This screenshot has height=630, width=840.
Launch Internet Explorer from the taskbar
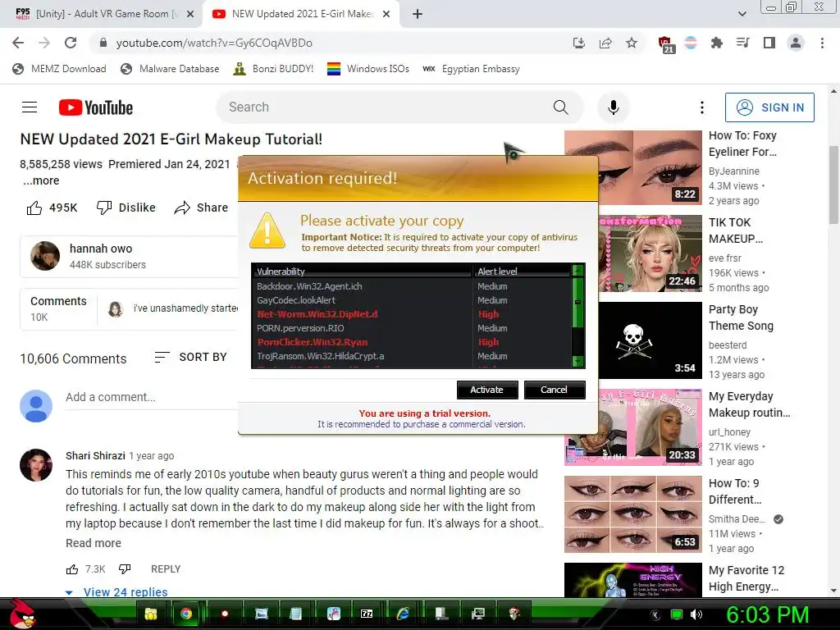click(x=403, y=614)
